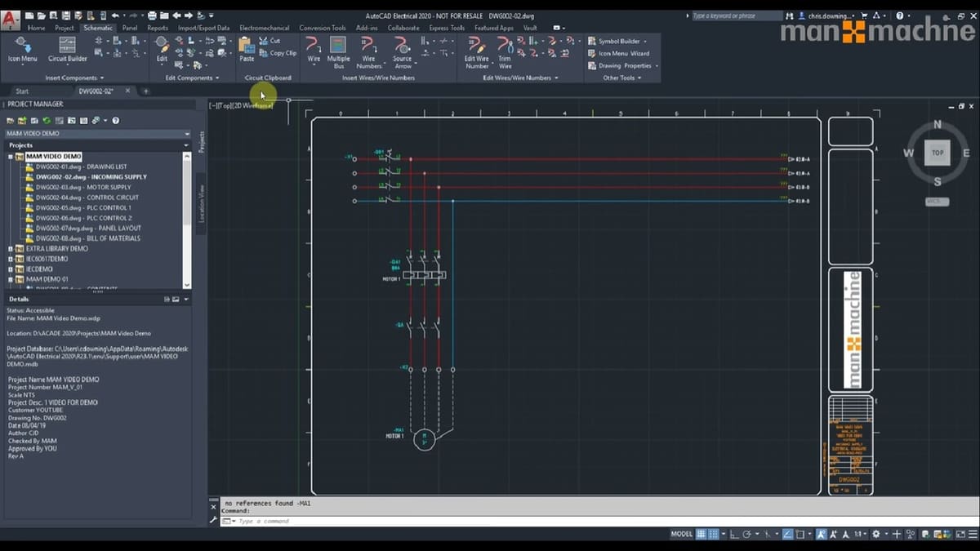Click the TOP face of the ViewCube
980x551 pixels.
click(937, 153)
